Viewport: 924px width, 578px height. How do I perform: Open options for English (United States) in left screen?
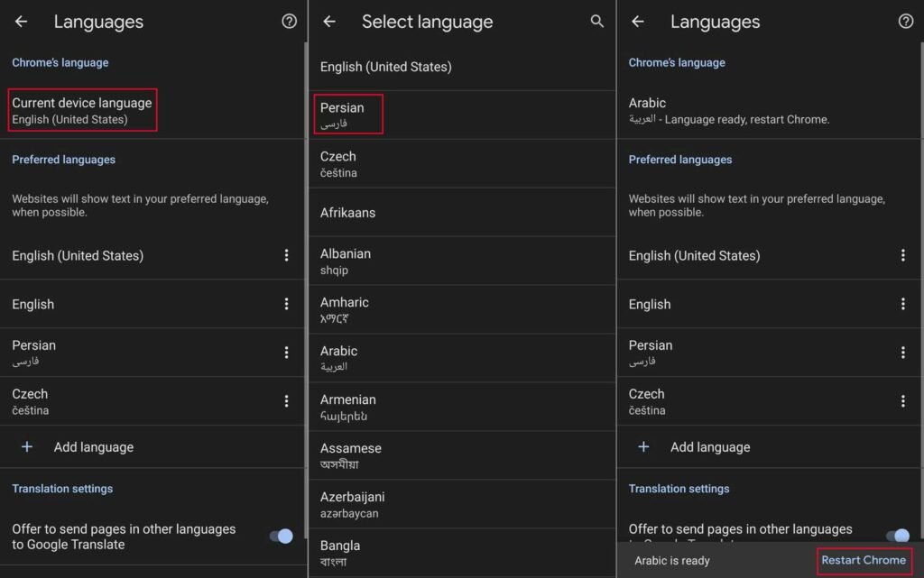coord(286,255)
